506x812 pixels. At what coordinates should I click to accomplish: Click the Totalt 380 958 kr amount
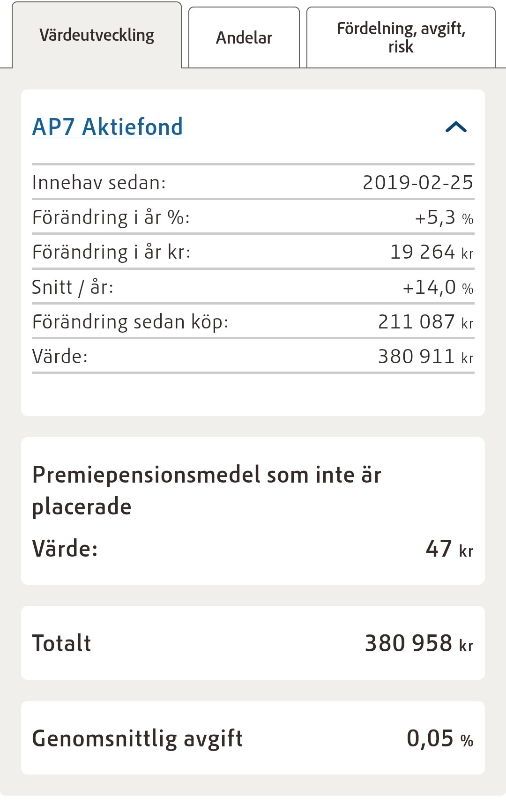[418, 643]
